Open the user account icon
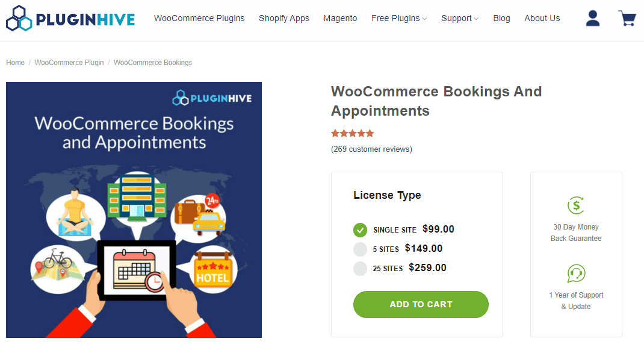Image resolution: width=644 pixels, height=344 pixels. point(593,19)
